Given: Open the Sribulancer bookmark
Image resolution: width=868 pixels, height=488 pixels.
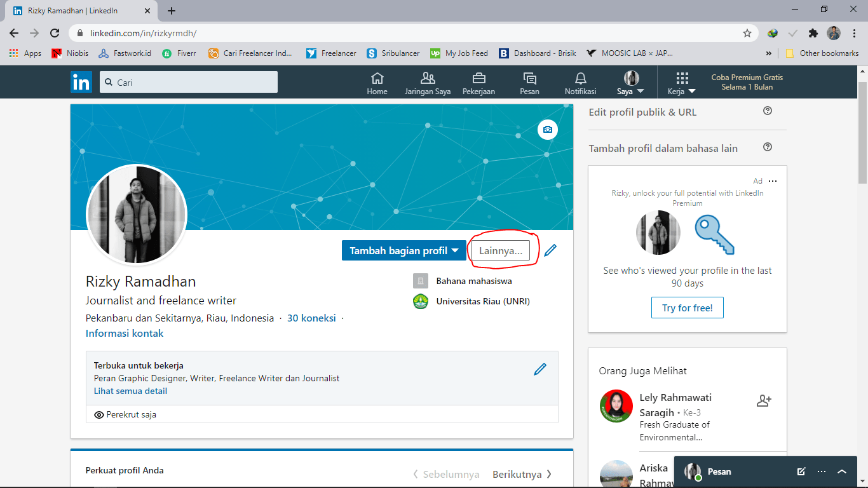Looking at the screenshot, I should tap(393, 53).
